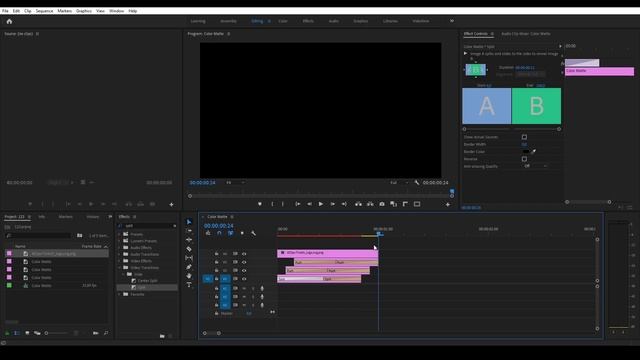The image size is (640, 360).
Task: Open Program Monitor button editor plus
Action: [448, 204]
